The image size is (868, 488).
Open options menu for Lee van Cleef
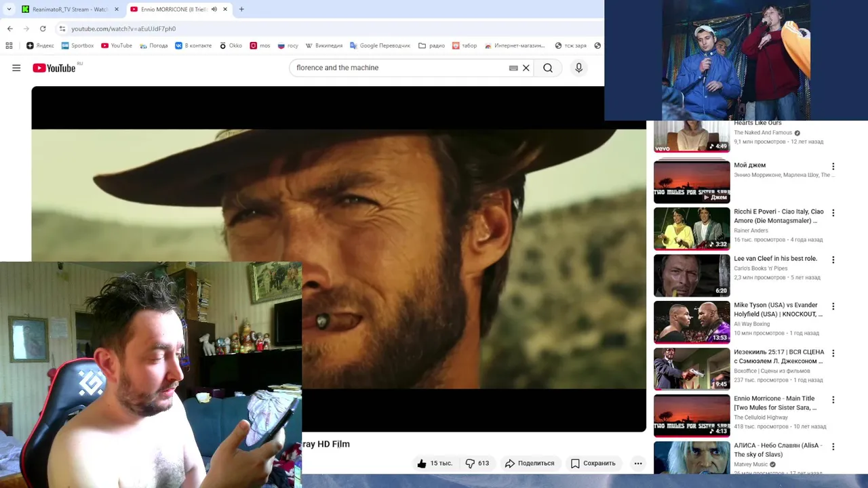[x=833, y=260]
